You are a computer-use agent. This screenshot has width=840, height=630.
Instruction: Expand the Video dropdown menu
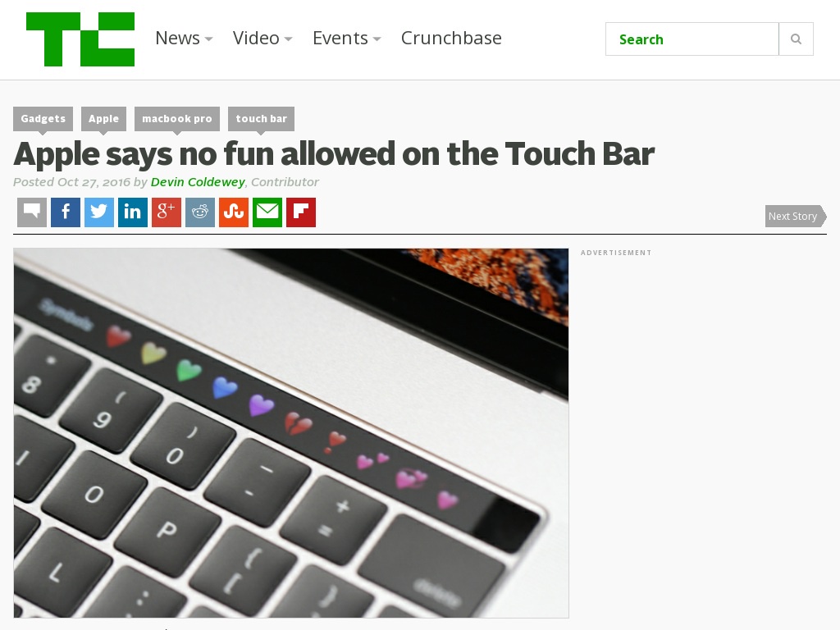262,38
